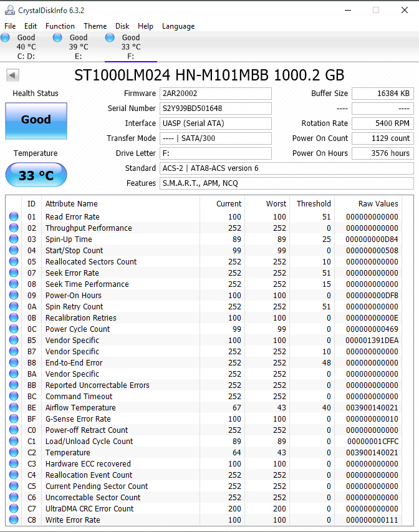419x532 pixels.
Task: Click the Firmware field 2AR20002
Action: [x=216, y=94]
